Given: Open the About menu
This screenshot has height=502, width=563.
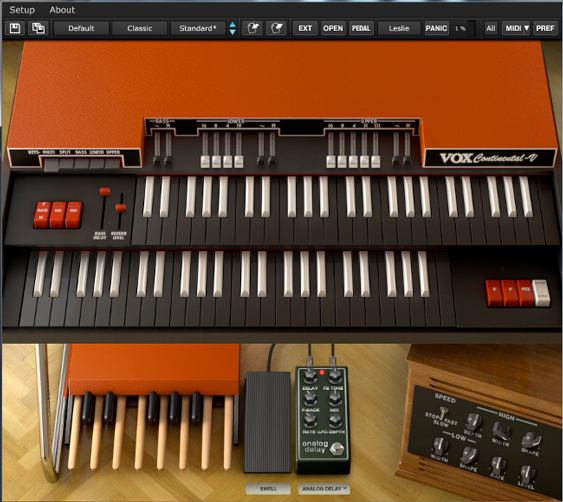Looking at the screenshot, I should [x=62, y=10].
